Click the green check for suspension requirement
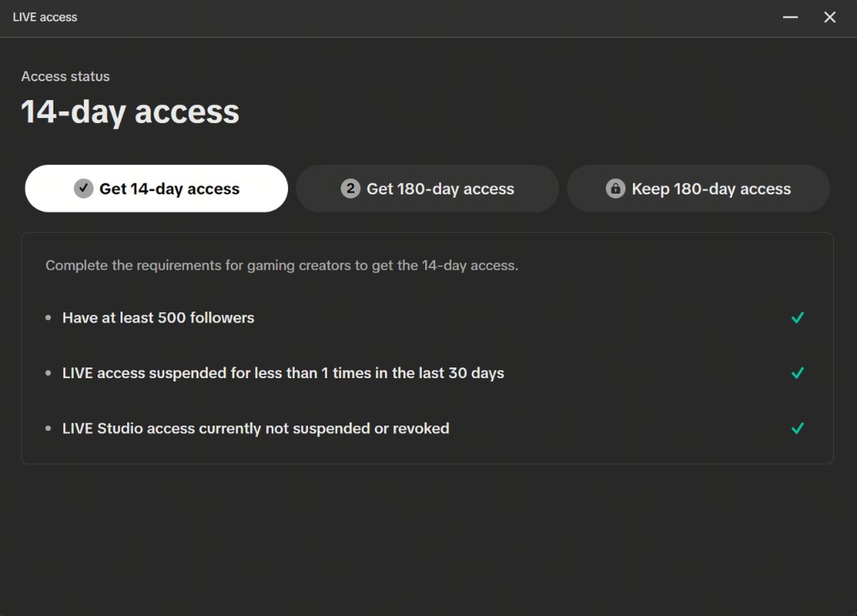This screenshot has width=857, height=616. coord(797,372)
